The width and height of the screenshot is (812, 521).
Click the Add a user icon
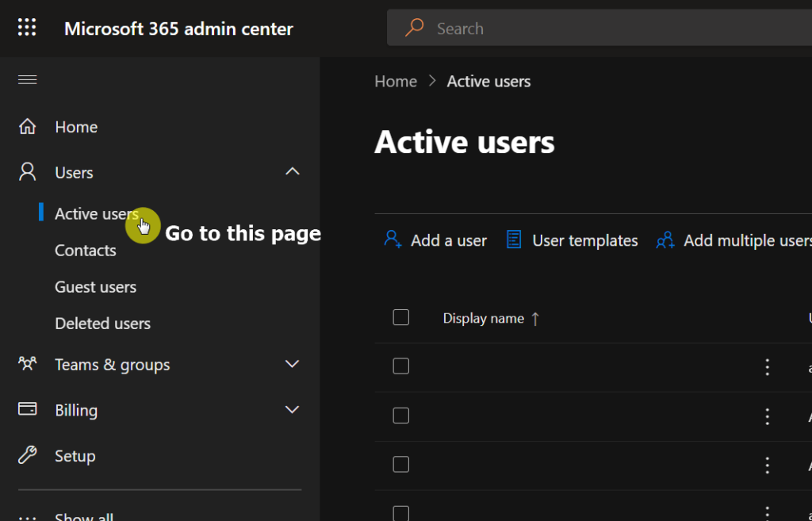tap(393, 239)
